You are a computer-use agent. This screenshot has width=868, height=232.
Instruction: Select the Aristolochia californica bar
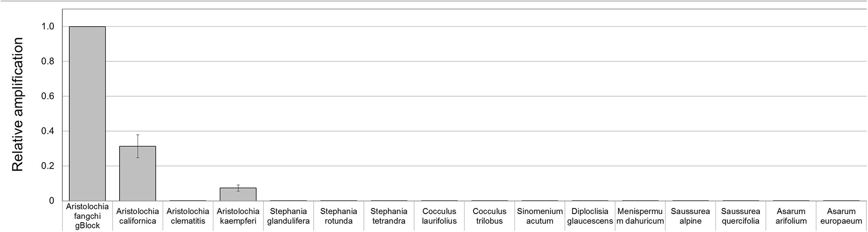tap(137, 174)
